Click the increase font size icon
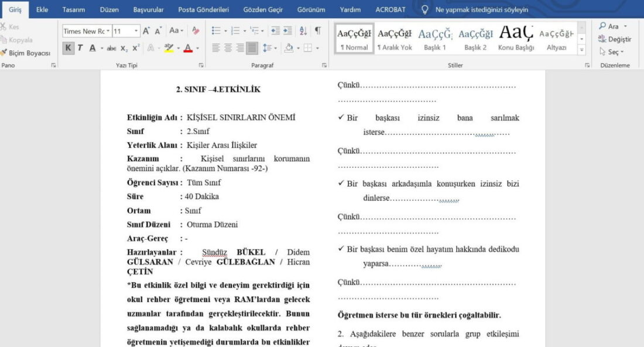The image size is (644, 347). click(146, 31)
